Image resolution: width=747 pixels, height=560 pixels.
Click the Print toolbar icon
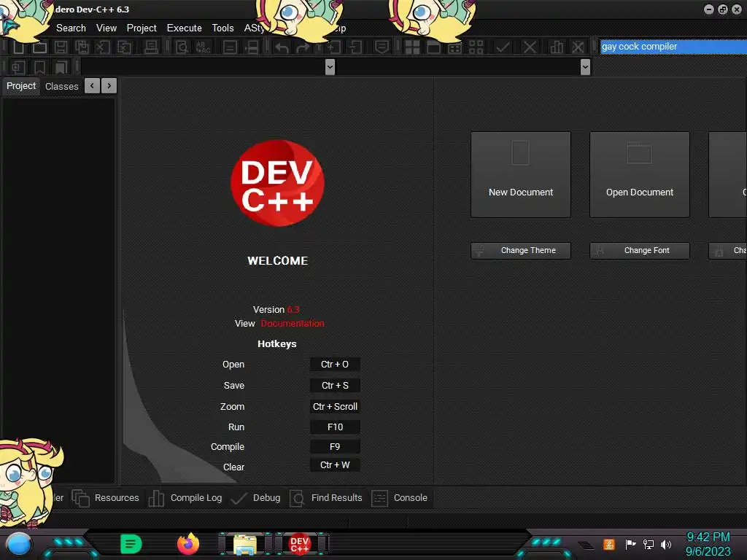click(151, 47)
